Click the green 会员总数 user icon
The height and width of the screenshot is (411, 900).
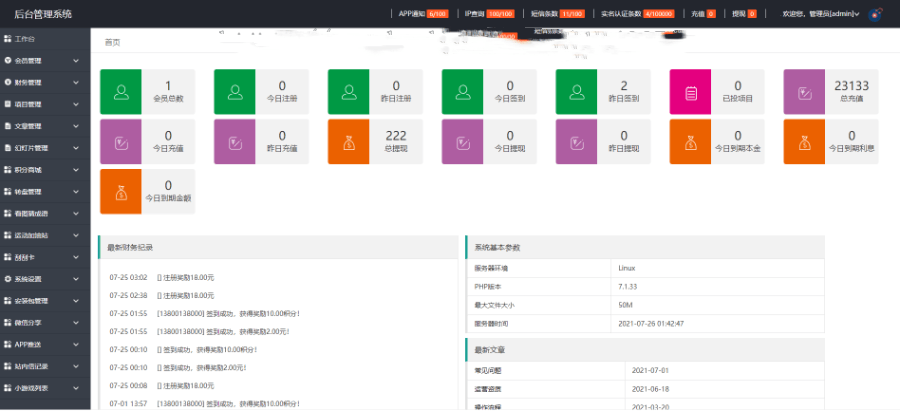click(x=121, y=93)
